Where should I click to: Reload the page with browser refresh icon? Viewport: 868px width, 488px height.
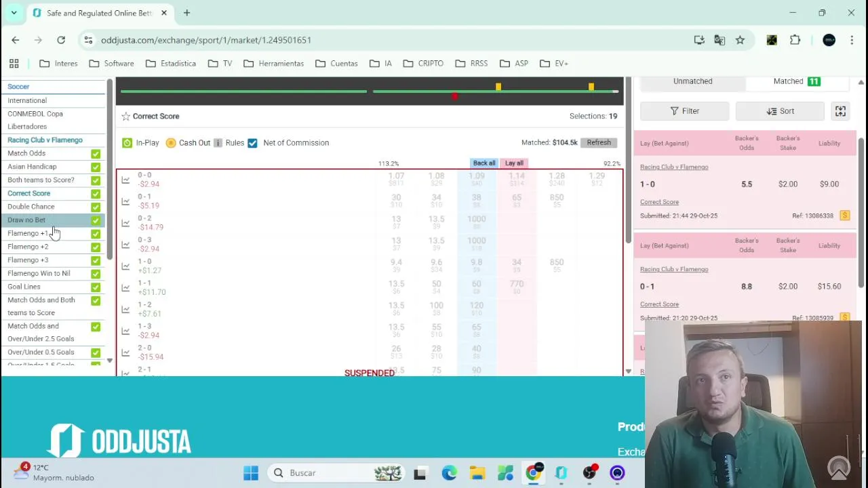[x=61, y=40]
